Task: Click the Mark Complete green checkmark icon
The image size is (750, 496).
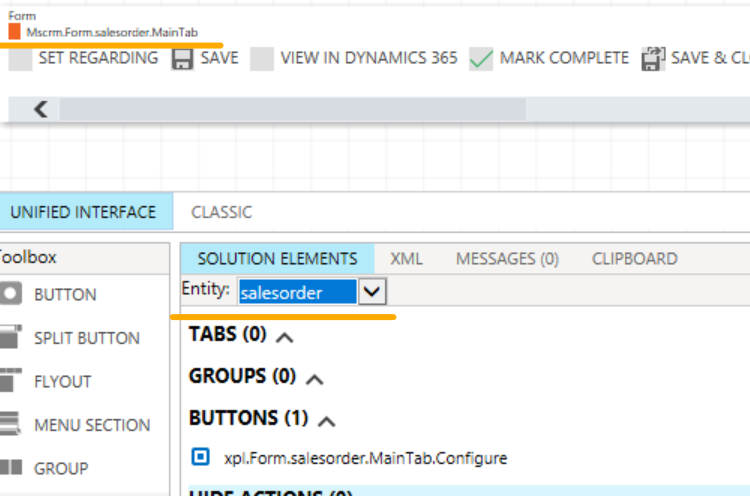Action: click(481, 59)
